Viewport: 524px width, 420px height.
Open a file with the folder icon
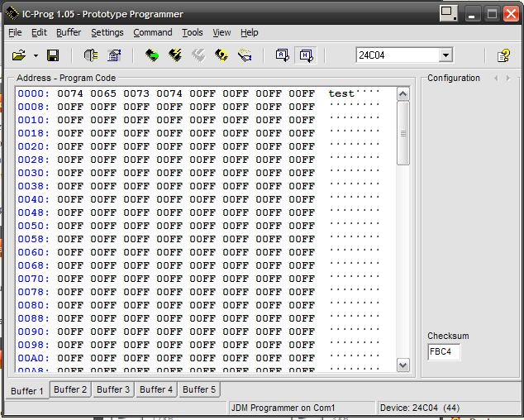pos(19,55)
